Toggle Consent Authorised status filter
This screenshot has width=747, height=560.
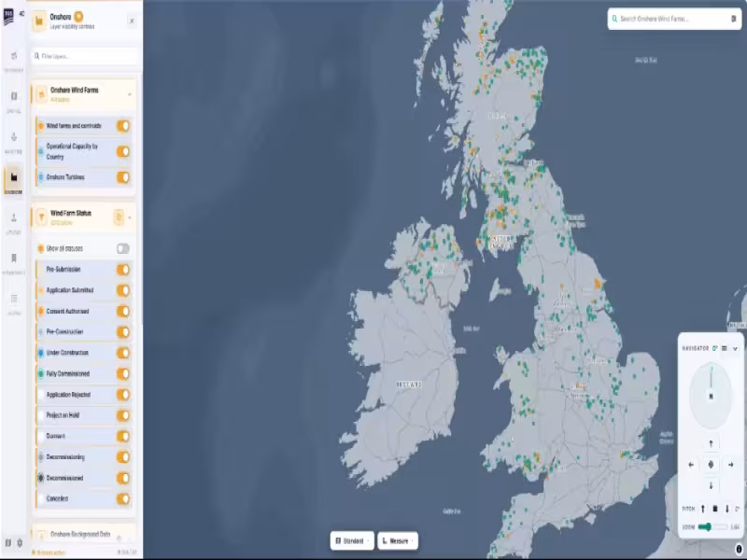click(x=123, y=312)
